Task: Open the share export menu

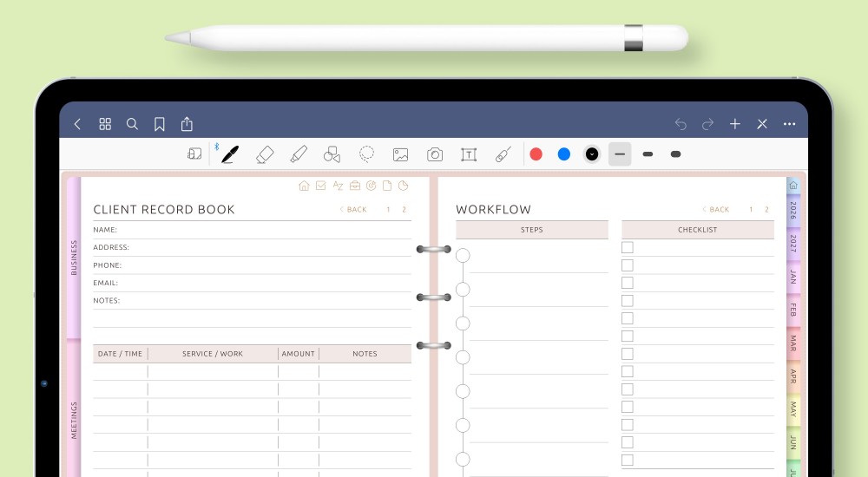Action: [187, 124]
